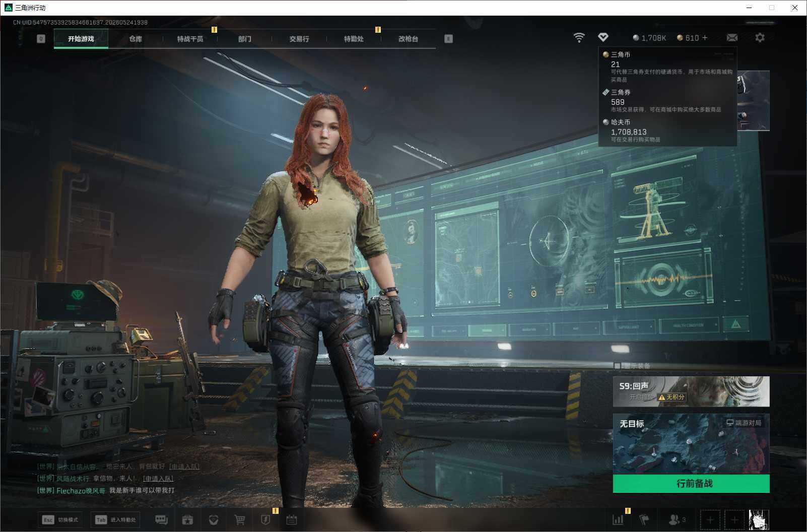Click the 端游对局 mode label
The image size is (807, 532).
pos(744,423)
